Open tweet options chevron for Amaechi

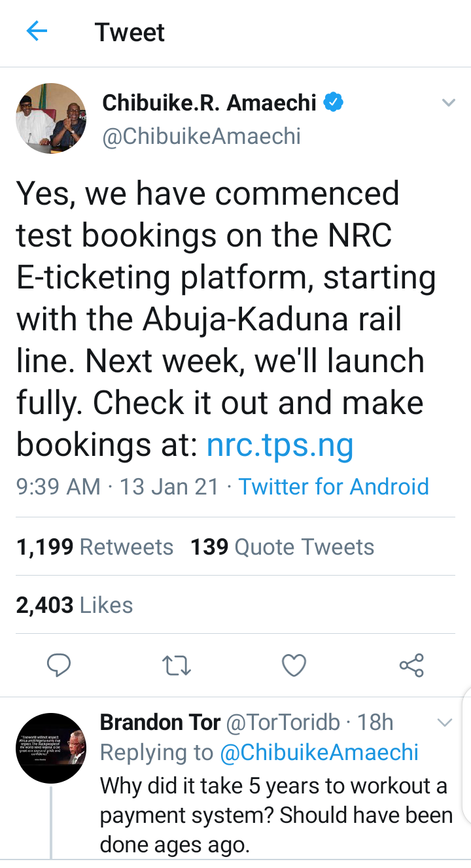(x=448, y=103)
